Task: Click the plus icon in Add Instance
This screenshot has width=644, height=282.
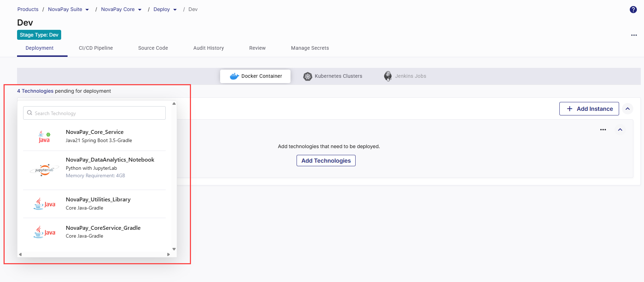Action: click(x=570, y=109)
